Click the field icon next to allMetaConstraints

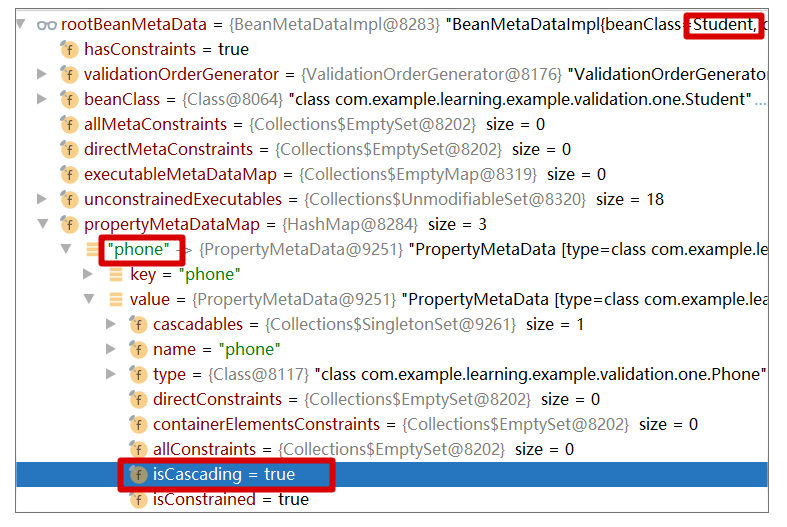tap(69, 124)
